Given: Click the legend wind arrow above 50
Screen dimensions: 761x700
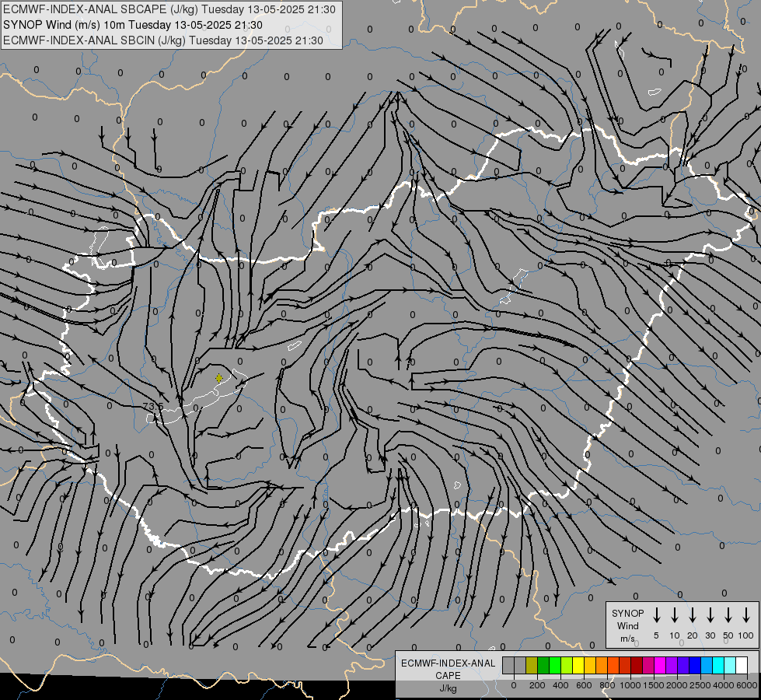Looking at the screenshot, I should click(x=728, y=615).
